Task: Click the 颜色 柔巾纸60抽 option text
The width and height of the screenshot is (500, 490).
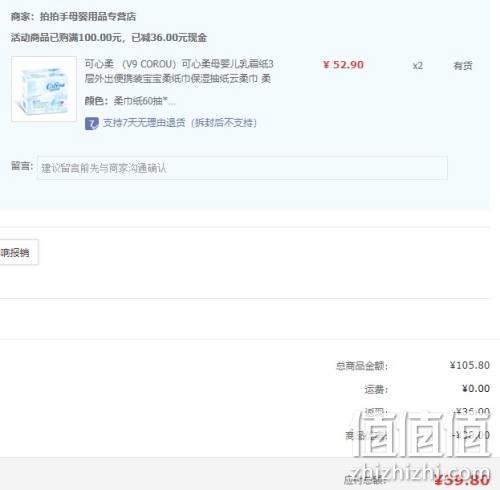Action: (130, 101)
